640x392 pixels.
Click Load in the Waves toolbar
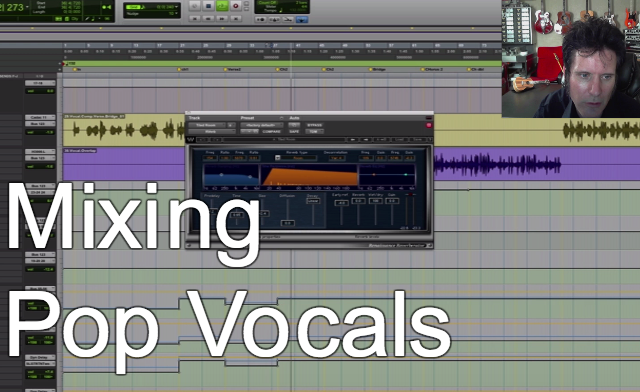click(400, 140)
